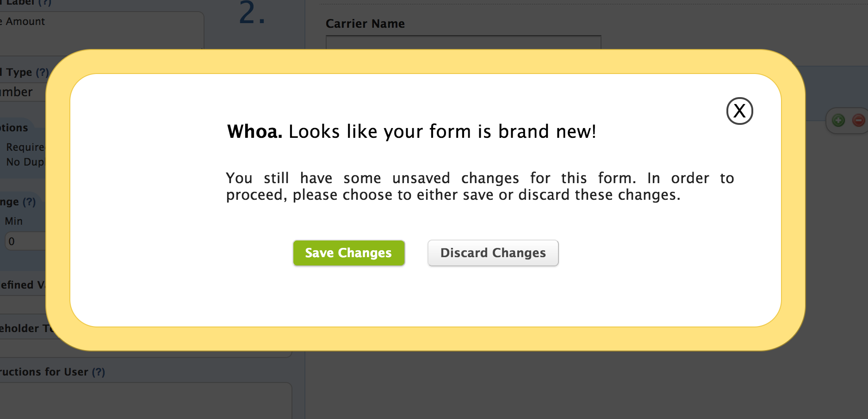Image resolution: width=868 pixels, height=419 pixels.
Task: Open the Field Type dropdown showing Number
Action: 22,92
